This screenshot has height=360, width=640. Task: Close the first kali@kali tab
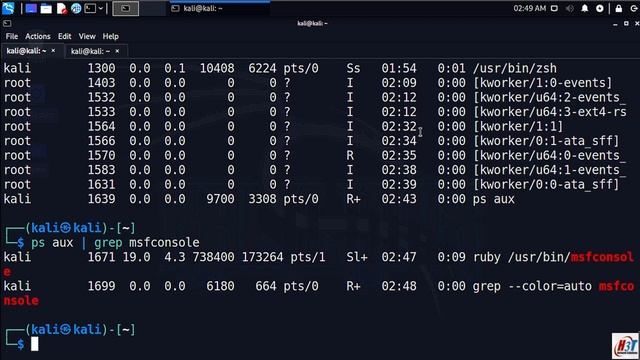pos(53,51)
